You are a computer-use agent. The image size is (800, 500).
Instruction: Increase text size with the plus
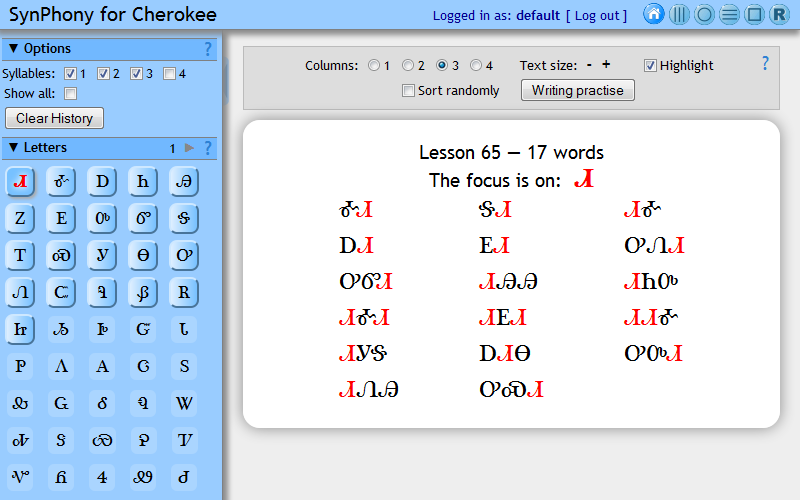pyautogui.click(x=606, y=65)
